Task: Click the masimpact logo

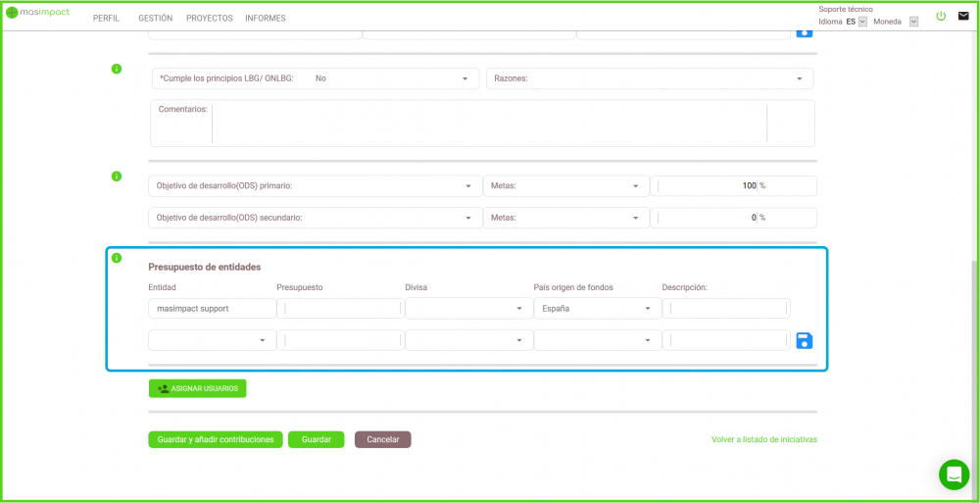Action: [x=37, y=13]
